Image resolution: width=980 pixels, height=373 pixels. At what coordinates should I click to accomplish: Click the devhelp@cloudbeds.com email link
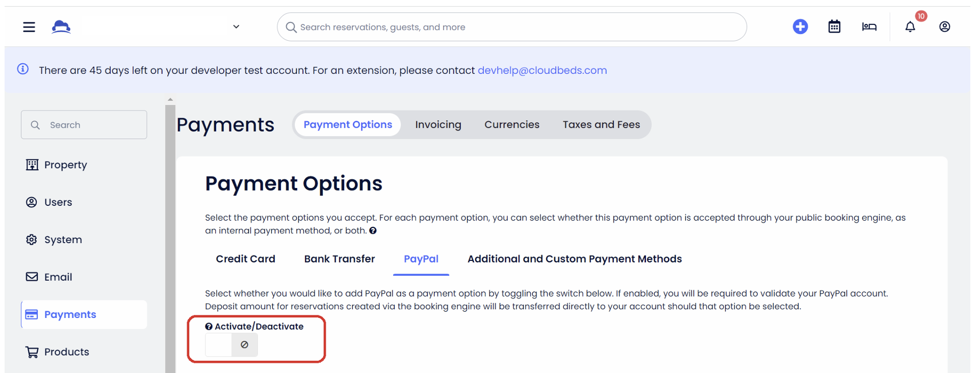click(542, 70)
